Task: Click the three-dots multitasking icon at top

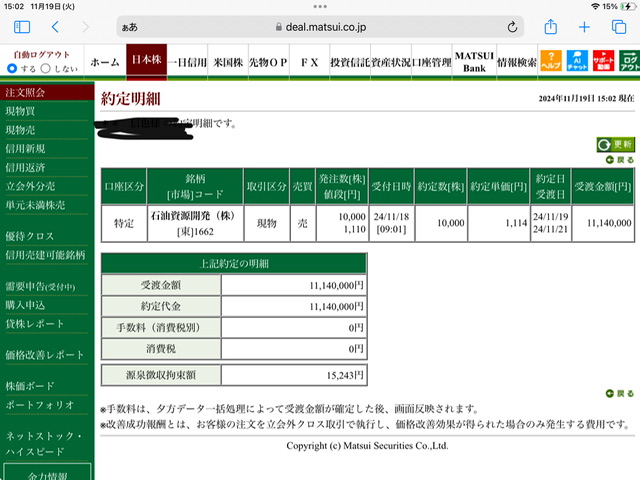Action: (320, 7)
